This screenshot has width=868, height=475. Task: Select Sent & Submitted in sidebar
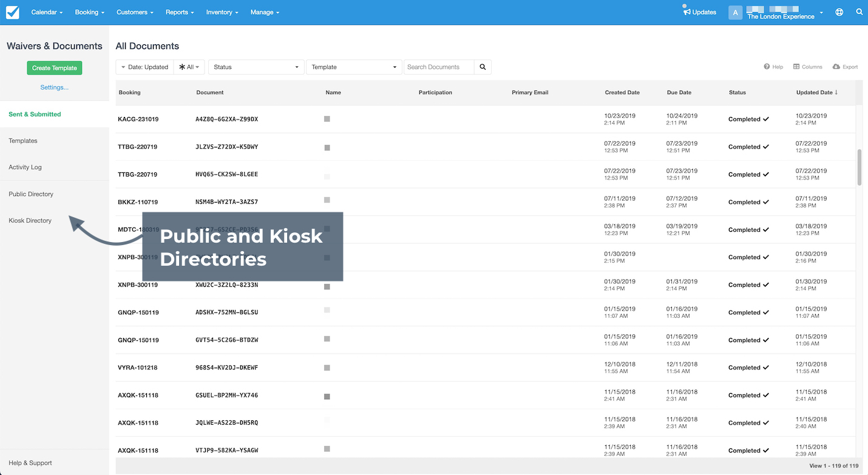[35, 114]
